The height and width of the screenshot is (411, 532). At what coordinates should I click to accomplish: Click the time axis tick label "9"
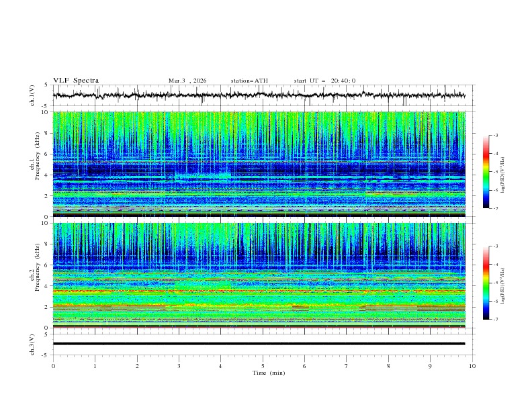coord(430,366)
